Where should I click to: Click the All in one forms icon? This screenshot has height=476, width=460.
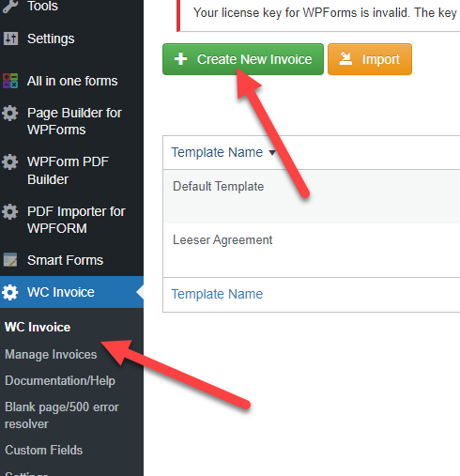tap(10, 81)
